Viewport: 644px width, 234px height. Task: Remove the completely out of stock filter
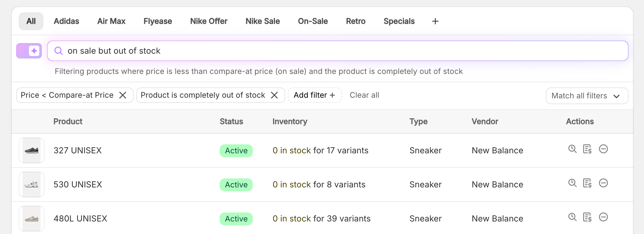click(274, 95)
